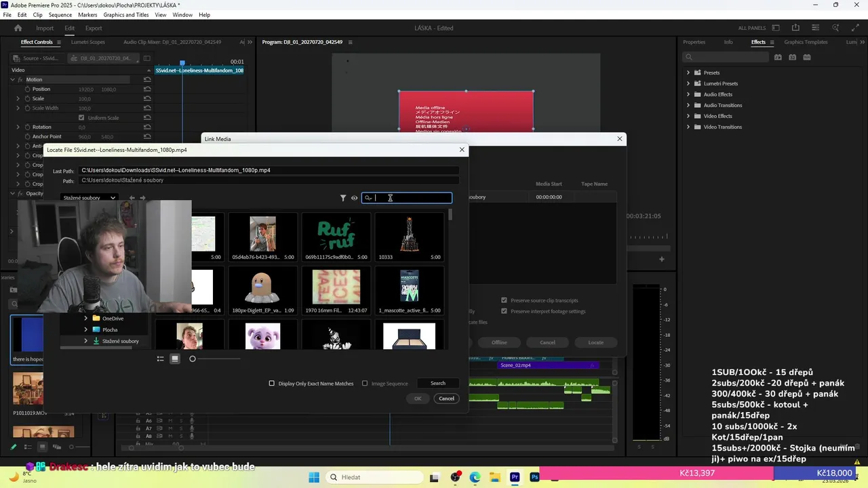Toggle Rotation animation stopwatch

click(x=27, y=127)
